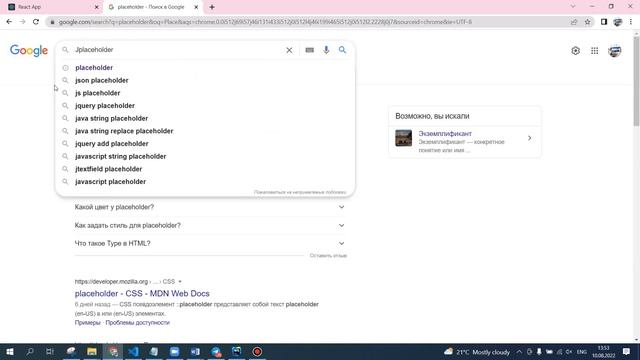Open Windows taskbar search
The width and height of the screenshot is (640, 360).
coord(30,351)
